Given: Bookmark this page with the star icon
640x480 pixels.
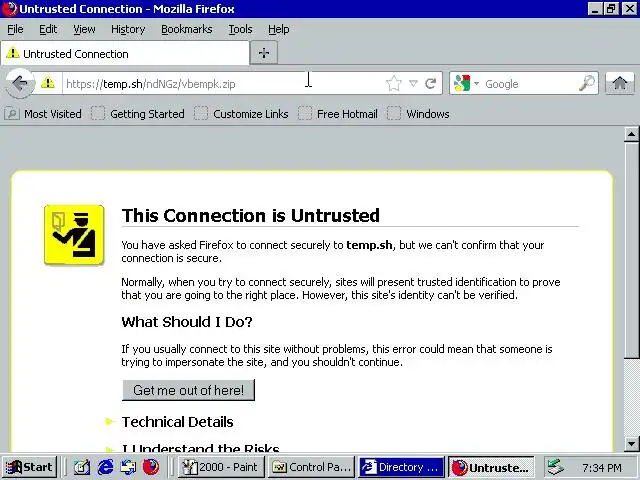Looking at the screenshot, I should [x=393, y=84].
